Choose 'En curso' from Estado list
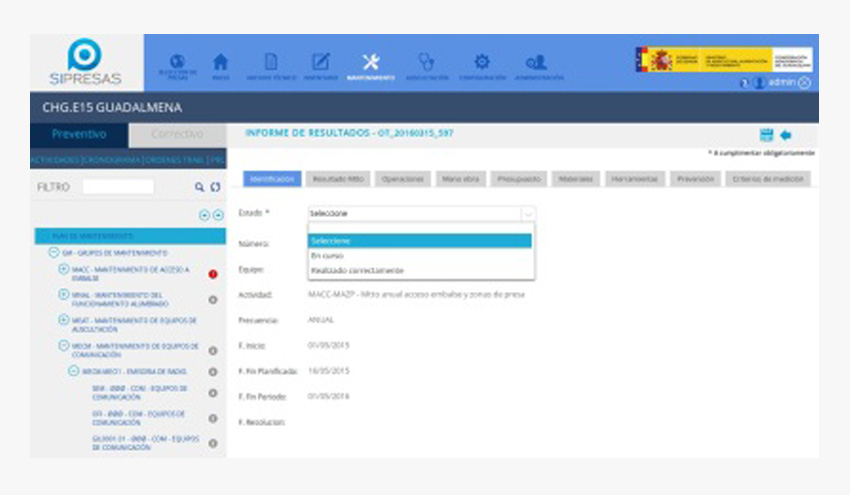The image size is (850, 495). pyautogui.click(x=327, y=256)
